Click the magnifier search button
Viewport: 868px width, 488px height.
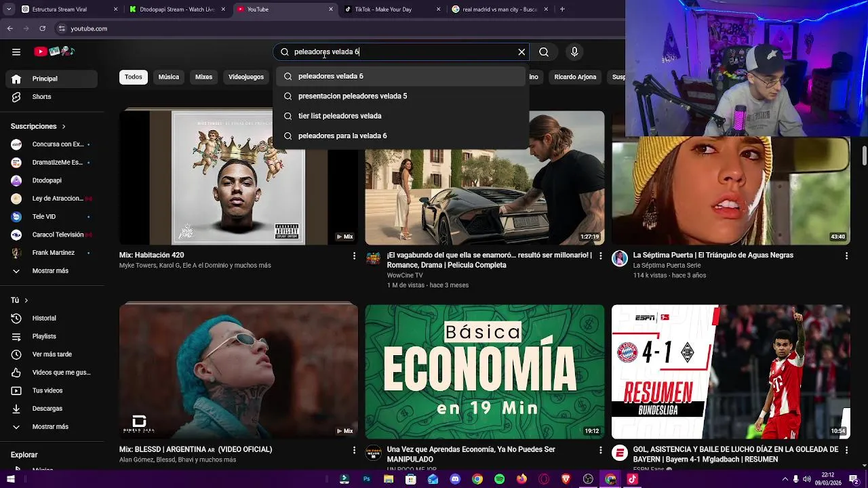[544, 52]
